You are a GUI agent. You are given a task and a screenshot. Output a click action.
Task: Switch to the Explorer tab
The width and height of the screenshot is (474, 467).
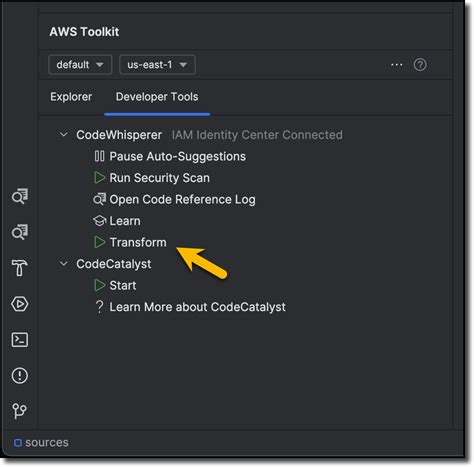click(x=71, y=97)
